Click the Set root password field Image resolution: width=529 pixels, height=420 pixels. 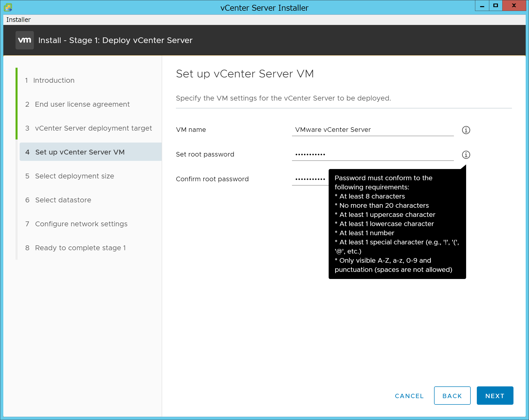click(373, 155)
